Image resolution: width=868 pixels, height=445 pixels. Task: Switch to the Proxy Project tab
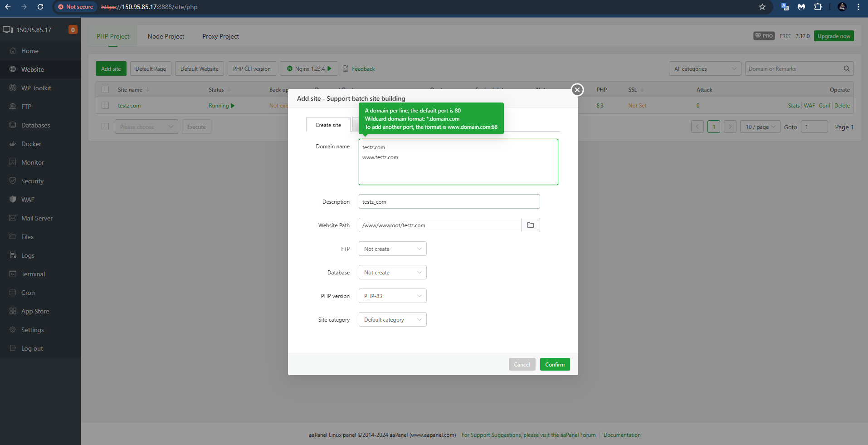(x=221, y=36)
